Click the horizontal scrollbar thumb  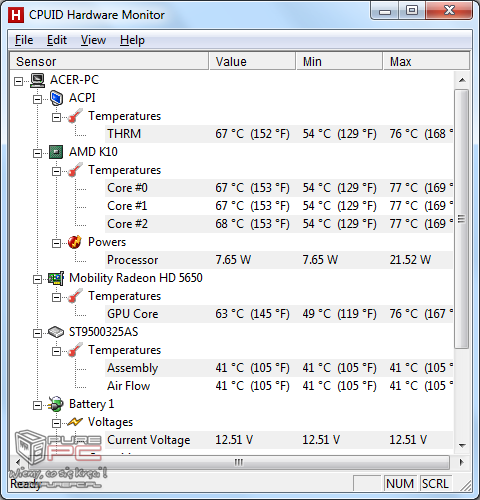[238, 463]
